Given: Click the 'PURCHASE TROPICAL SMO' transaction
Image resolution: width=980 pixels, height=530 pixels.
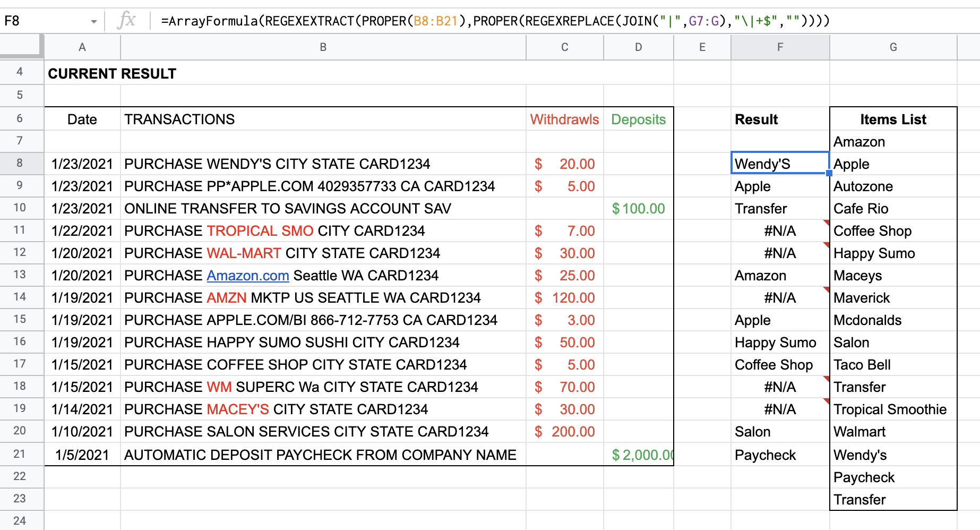Looking at the screenshot, I should [x=323, y=230].
